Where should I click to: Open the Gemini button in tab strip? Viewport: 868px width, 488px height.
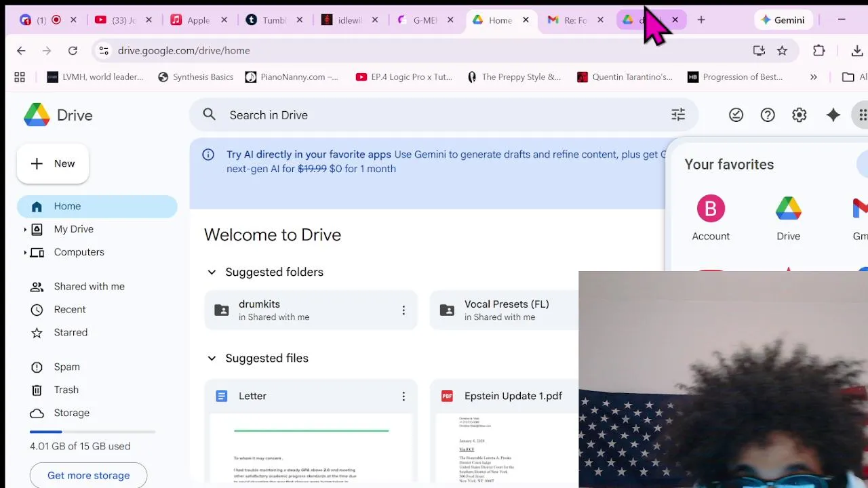click(783, 20)
